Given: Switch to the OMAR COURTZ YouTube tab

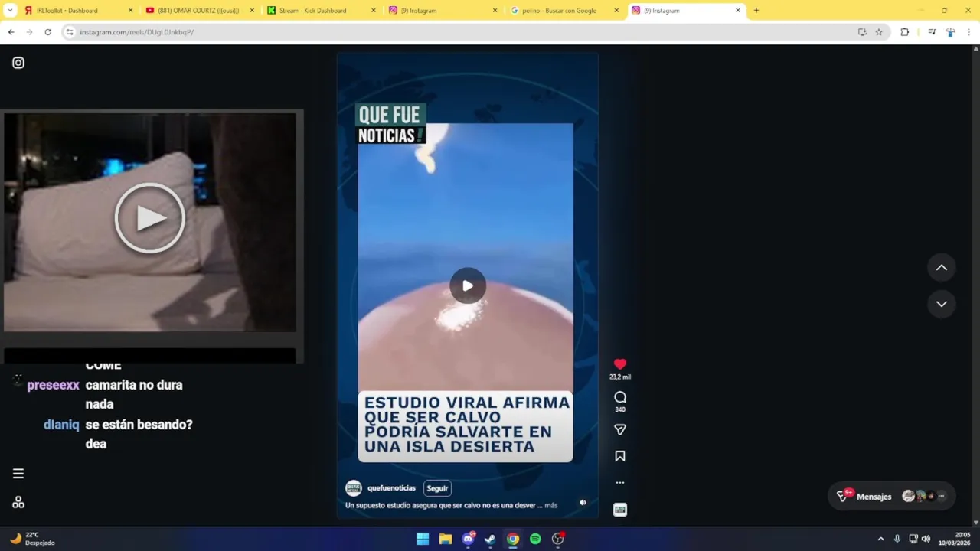Looking at the screenshot, I should point(199,11).
